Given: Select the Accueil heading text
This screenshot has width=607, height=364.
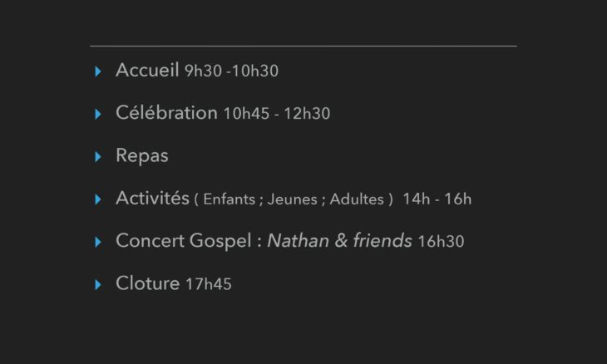Looking at the screenshot, I should click(147, 70).
